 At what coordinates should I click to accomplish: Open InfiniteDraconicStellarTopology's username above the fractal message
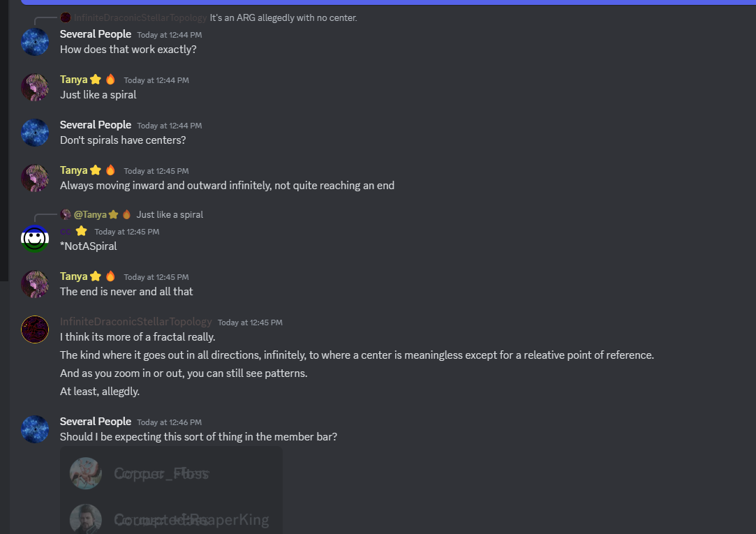pyautogui.click(x=135, y=322)
